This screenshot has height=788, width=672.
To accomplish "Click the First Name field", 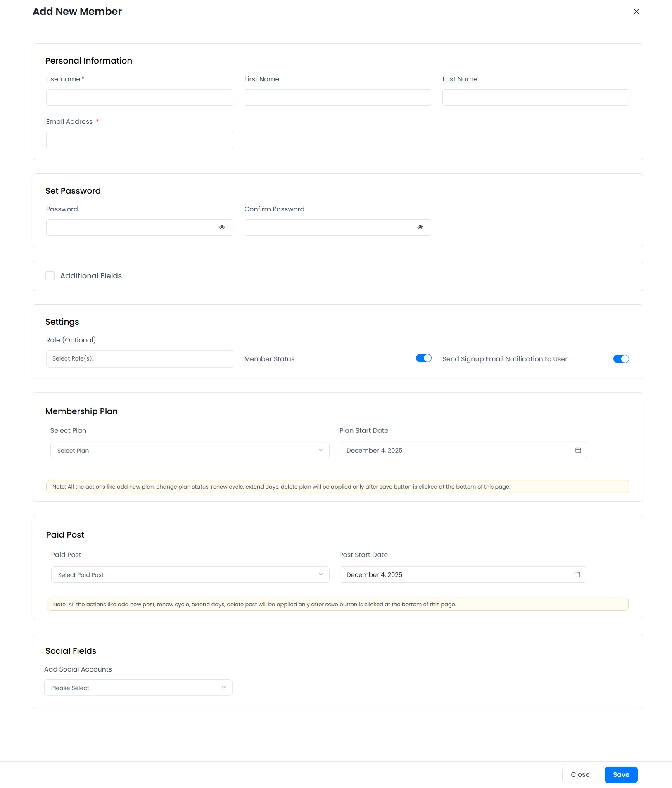I will pyautogui.click(x=337, y=97).
